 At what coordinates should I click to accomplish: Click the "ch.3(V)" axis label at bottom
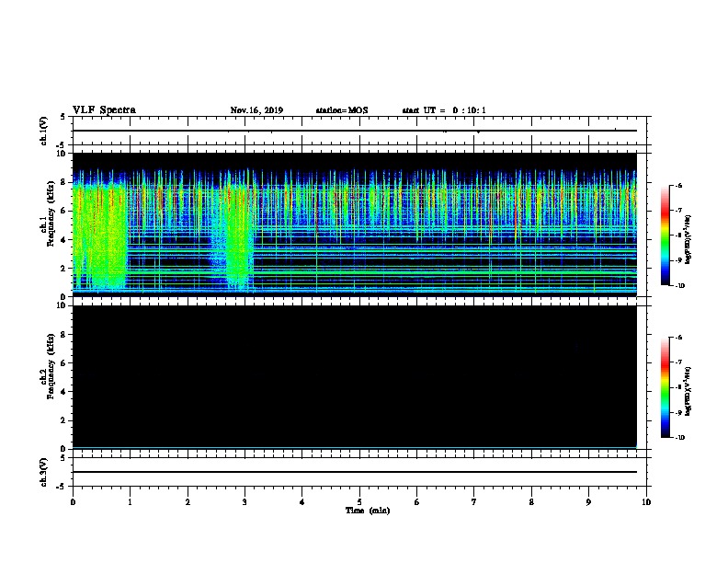pyautogui.click(x=43, y=472)
